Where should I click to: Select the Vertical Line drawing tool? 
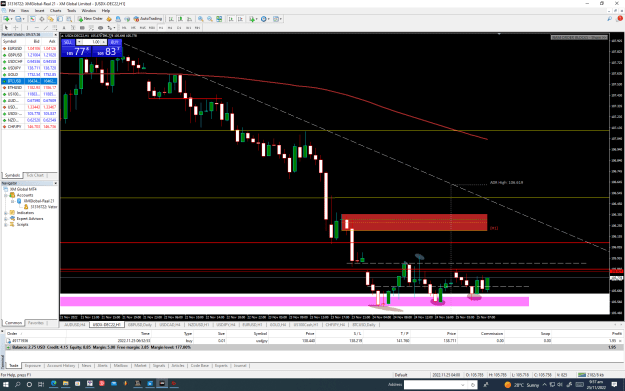(27, 28)
